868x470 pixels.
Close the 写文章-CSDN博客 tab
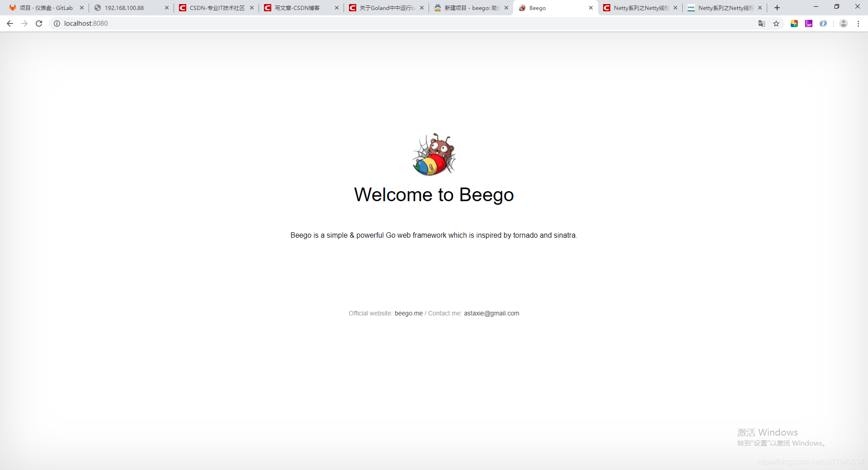point(337,8)
